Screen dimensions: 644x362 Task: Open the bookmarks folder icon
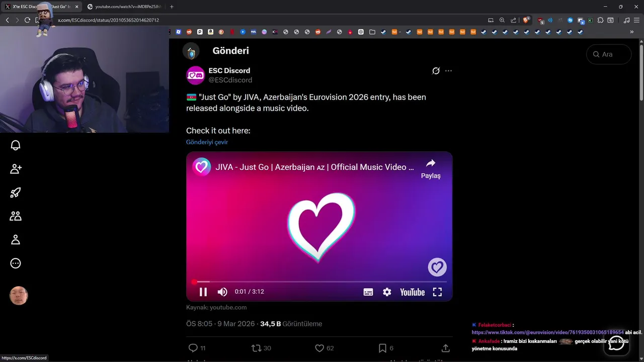(372, 32)
